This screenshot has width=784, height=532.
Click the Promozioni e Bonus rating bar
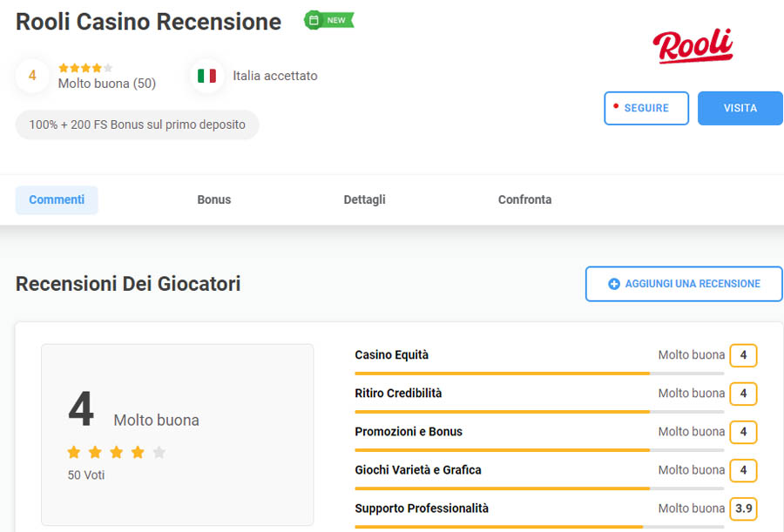pyautogui.click(x=539, y=450)
